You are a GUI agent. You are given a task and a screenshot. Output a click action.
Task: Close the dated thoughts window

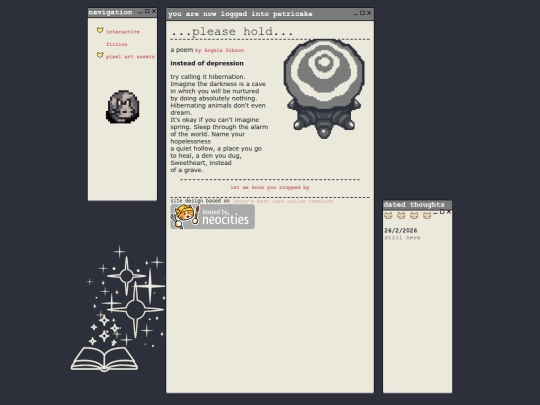coord(449,212)
